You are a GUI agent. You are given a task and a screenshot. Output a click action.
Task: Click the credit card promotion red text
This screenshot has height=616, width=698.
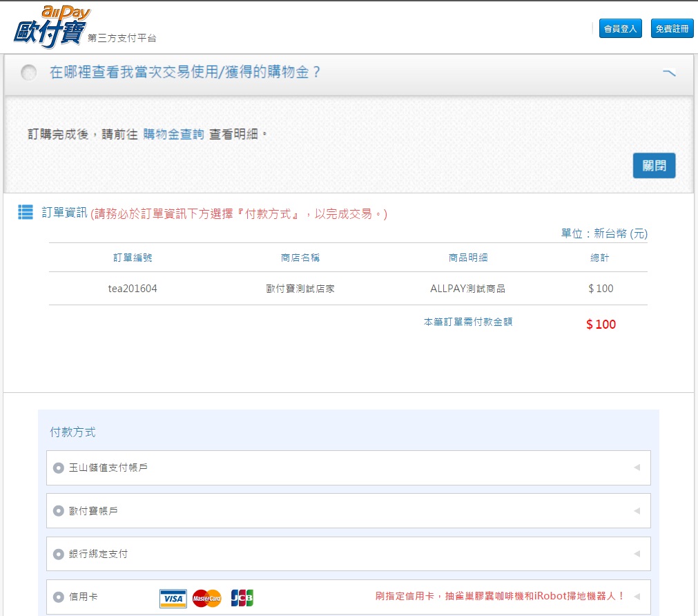coord(500,596)
